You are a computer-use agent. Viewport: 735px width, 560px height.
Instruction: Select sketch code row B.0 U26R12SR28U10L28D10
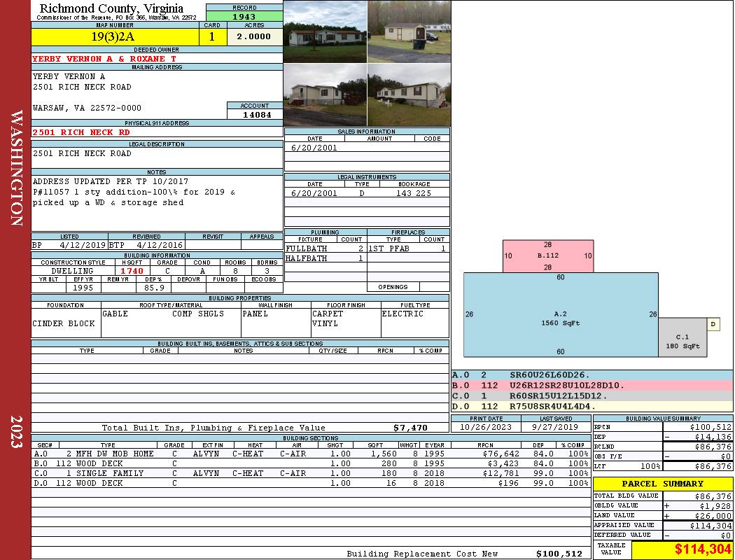tap(592, 385)
